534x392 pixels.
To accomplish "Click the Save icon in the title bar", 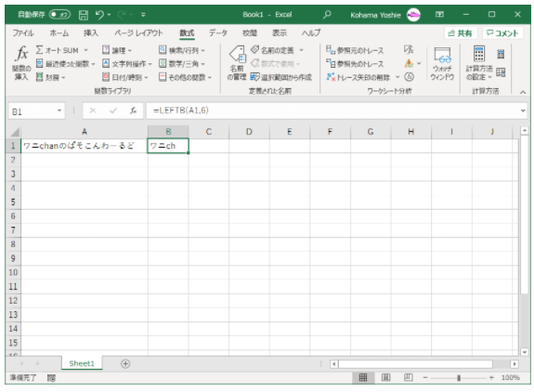I will click(83, 15).
